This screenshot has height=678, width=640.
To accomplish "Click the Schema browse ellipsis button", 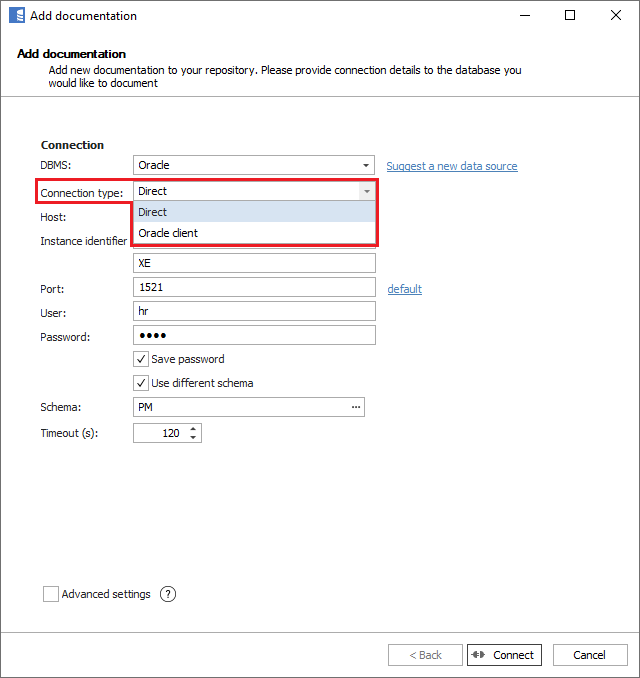I will tap(355, 407).
